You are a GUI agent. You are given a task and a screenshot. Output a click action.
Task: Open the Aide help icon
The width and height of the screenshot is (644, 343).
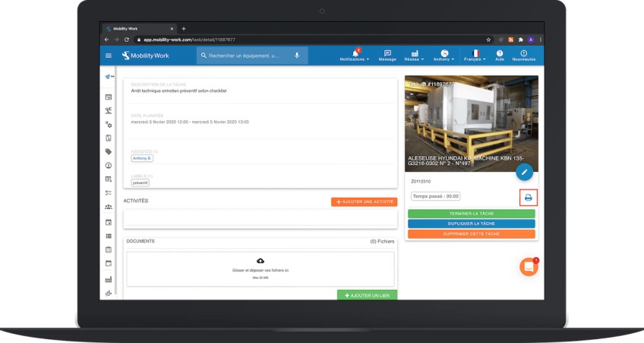click(500, 56)
